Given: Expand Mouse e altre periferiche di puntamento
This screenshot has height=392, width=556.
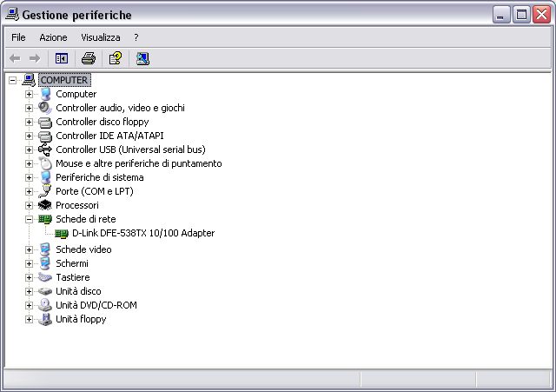Looking at the screenshot, I should click(29, 163).
